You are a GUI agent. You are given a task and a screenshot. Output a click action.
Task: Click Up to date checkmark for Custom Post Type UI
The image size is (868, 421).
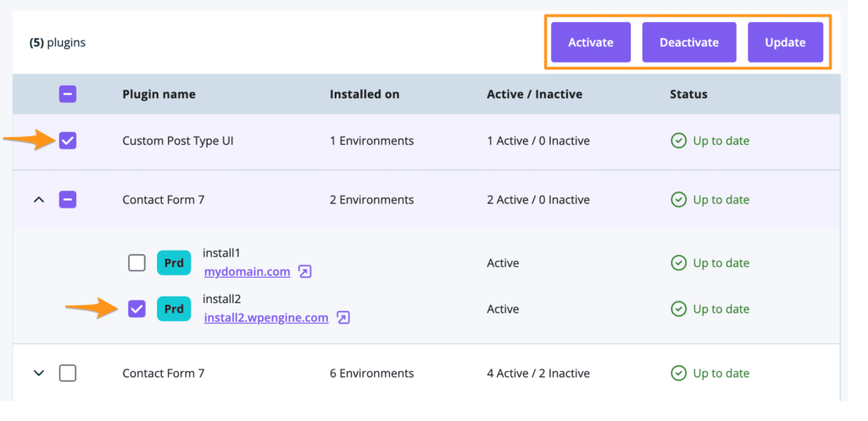click(x=678, y=141)
